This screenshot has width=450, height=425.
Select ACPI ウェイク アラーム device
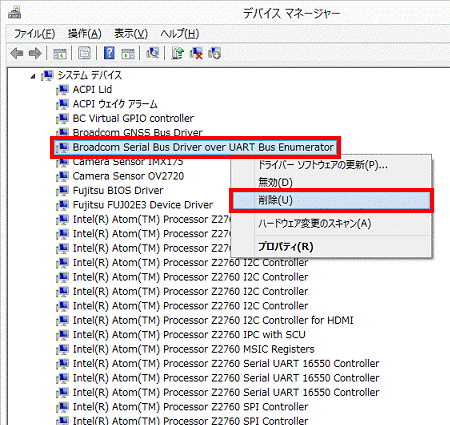[115, 104]
